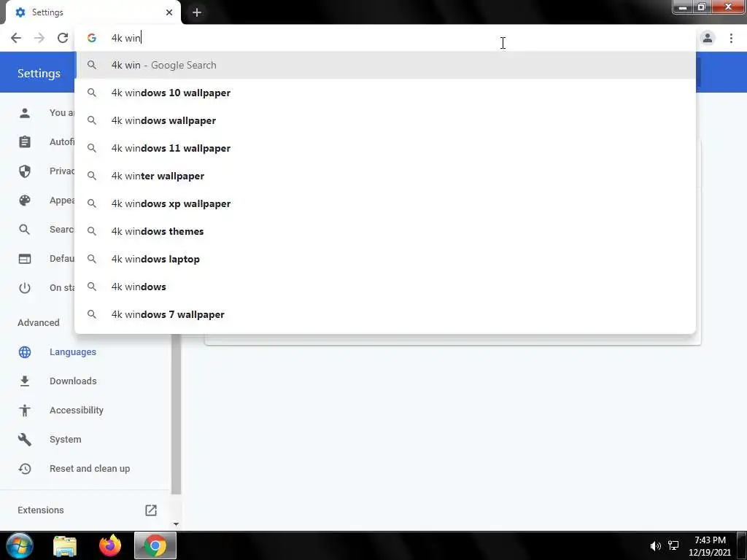
Task: Click the sidebar vertical scrollbar
Action: [176, 414]
